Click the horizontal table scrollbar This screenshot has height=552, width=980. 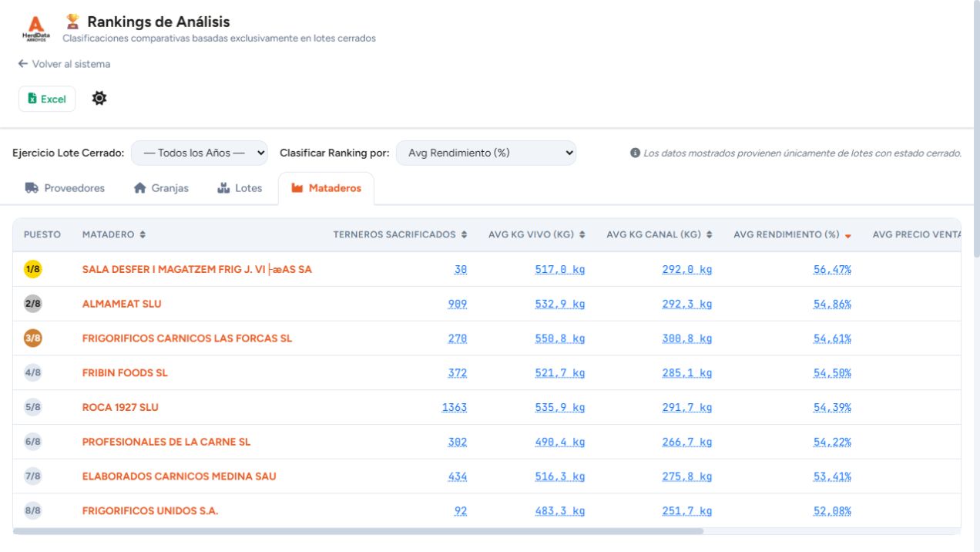click(358, 531)
